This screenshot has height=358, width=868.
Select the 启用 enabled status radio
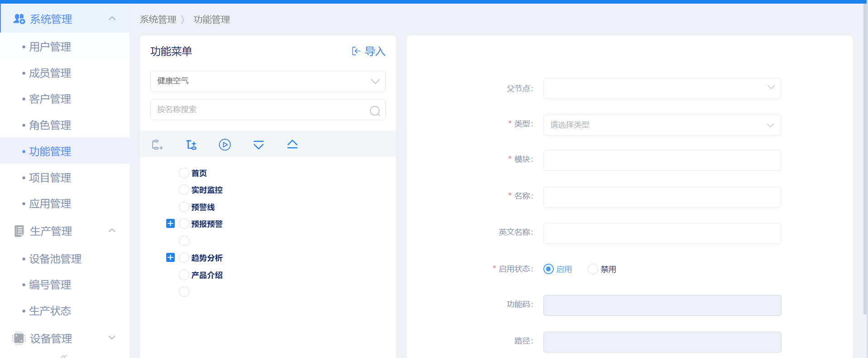(548, 269)
